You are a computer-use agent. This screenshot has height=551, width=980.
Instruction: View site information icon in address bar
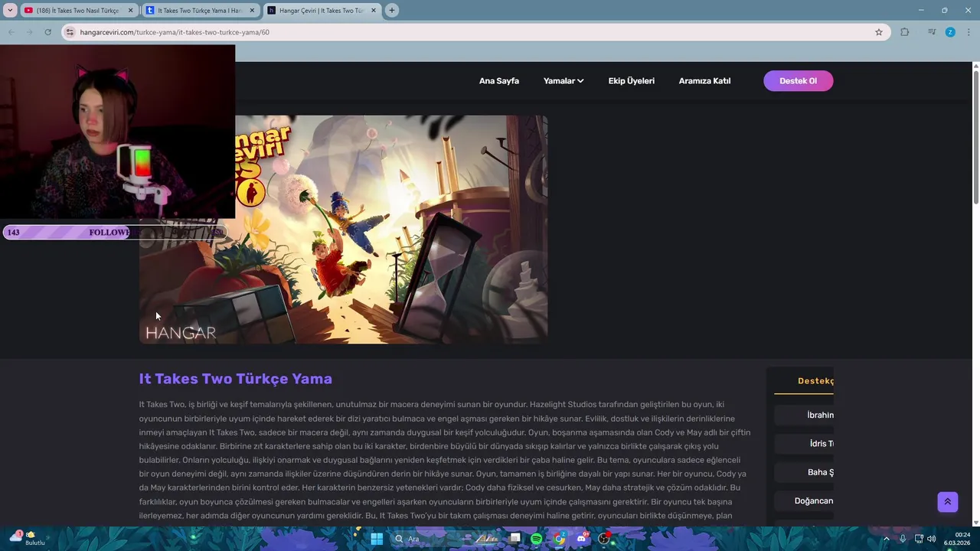click(x=70, y=32)
